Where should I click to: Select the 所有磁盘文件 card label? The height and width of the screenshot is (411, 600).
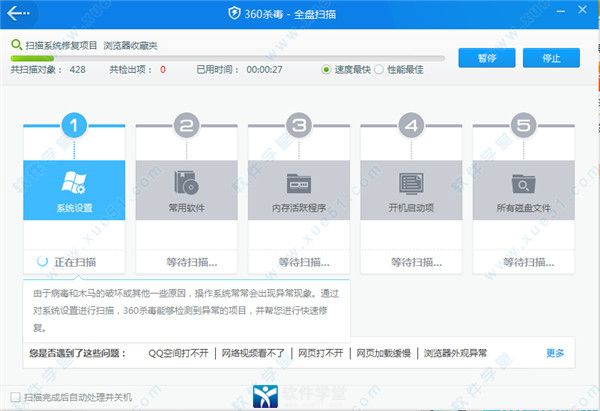coord(523,208)
